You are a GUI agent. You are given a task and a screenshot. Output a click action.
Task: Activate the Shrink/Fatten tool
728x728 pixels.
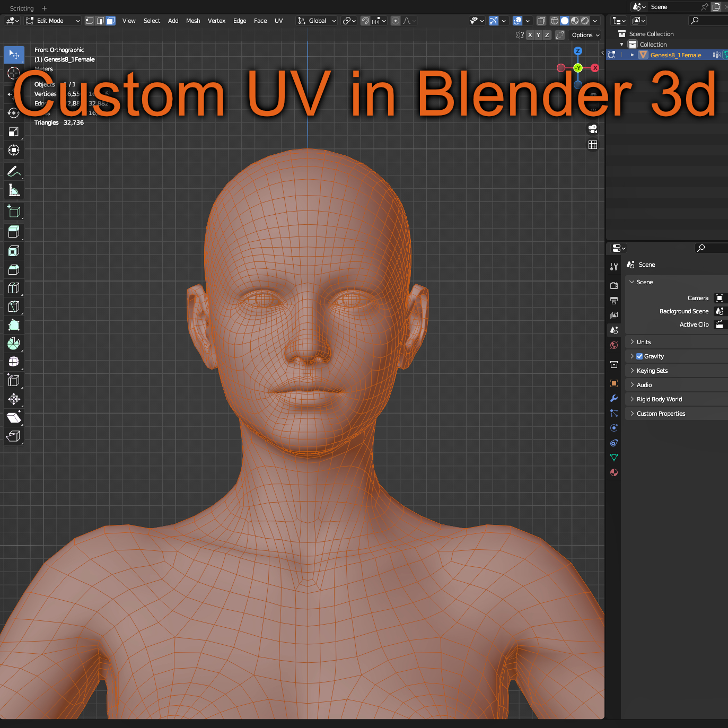click(x=14, y=399)
